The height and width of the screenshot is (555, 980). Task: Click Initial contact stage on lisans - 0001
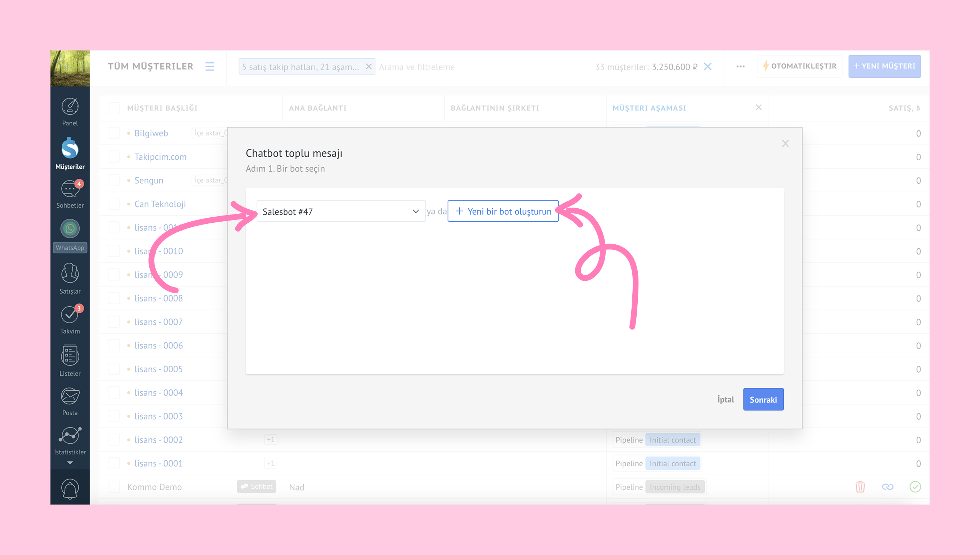pyautogui.click(x=673, y=463)
